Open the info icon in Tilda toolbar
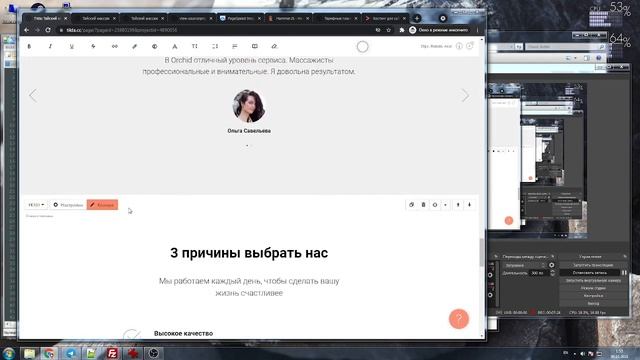 [459, 46]
